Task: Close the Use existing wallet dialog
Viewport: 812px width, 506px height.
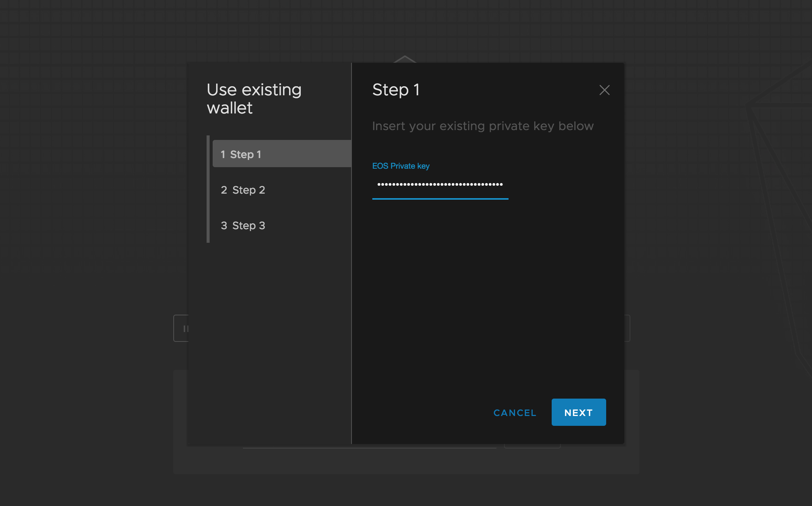Action: 604,90
